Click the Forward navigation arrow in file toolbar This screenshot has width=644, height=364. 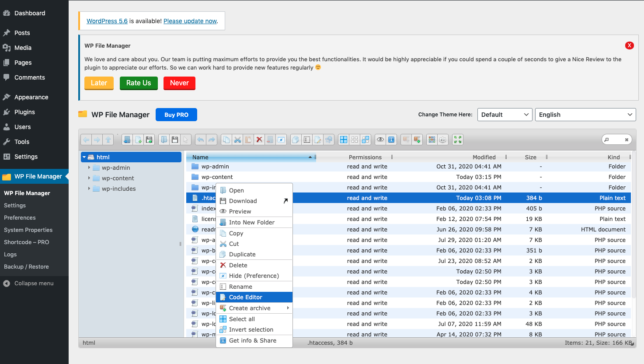pos(97,140)
